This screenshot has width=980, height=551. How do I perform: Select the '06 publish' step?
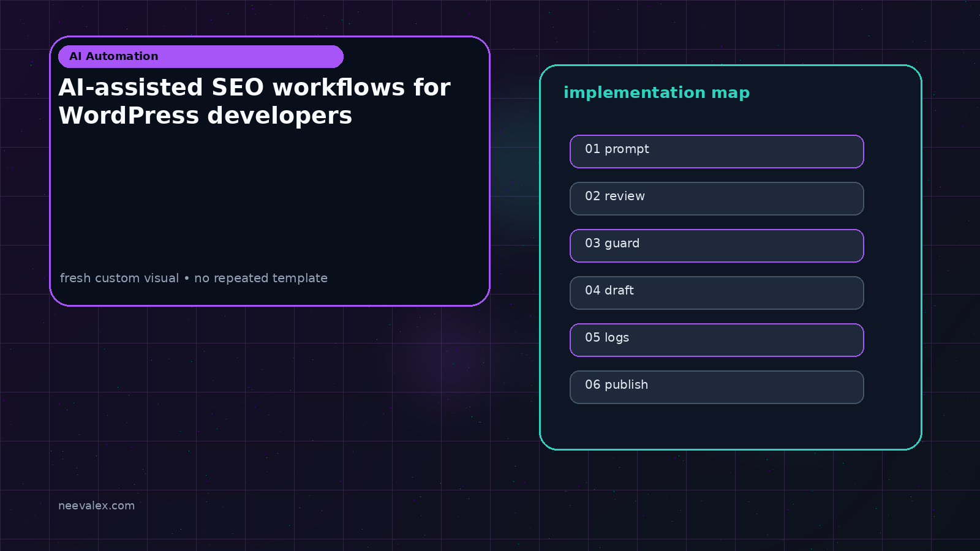(x=717, y=387)
